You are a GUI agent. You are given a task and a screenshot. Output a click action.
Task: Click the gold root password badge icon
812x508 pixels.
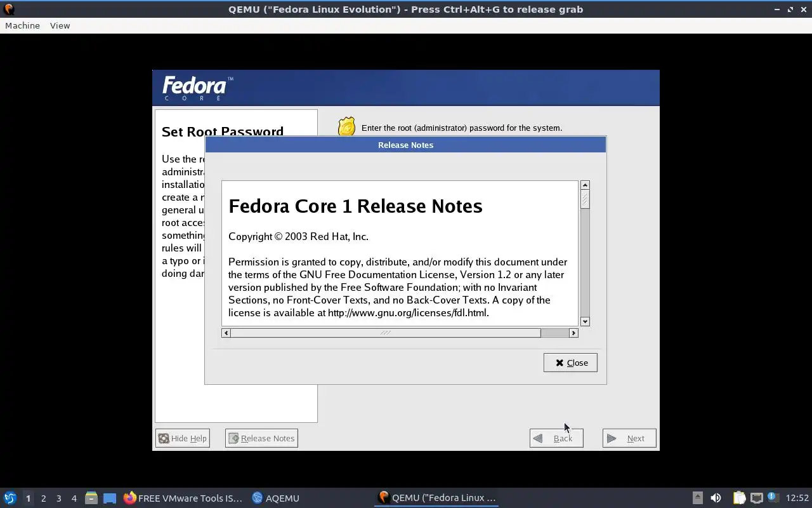point(347,127)
